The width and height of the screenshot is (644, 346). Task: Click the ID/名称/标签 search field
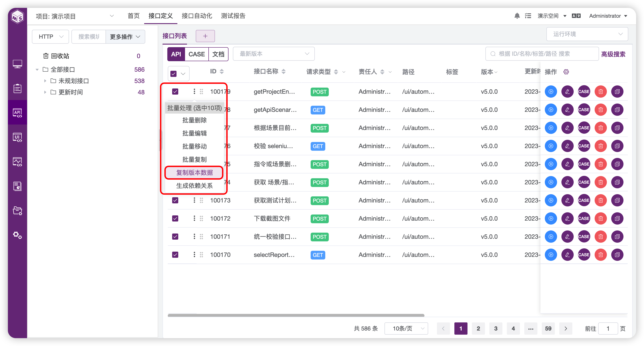[542, 54]
